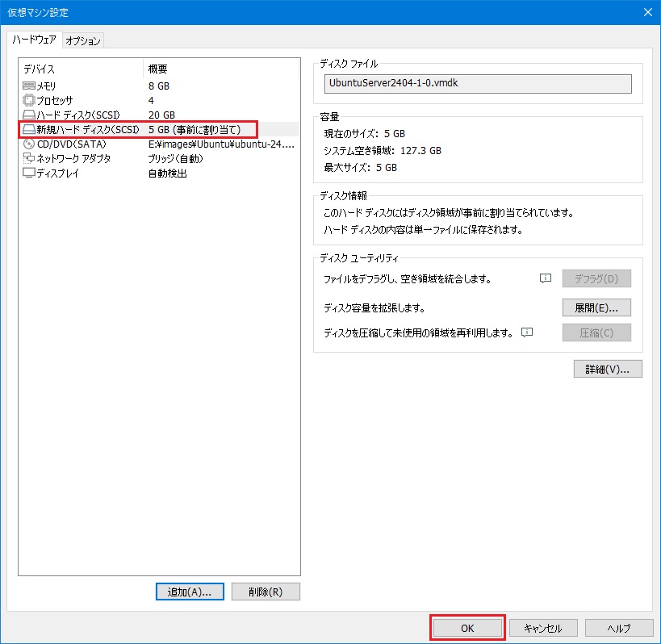This screenshot has width=661, height=644.
Task: Click the line reading ファイルをデフラグし、空き領域を統合します
Action: [x=408, y=278]
